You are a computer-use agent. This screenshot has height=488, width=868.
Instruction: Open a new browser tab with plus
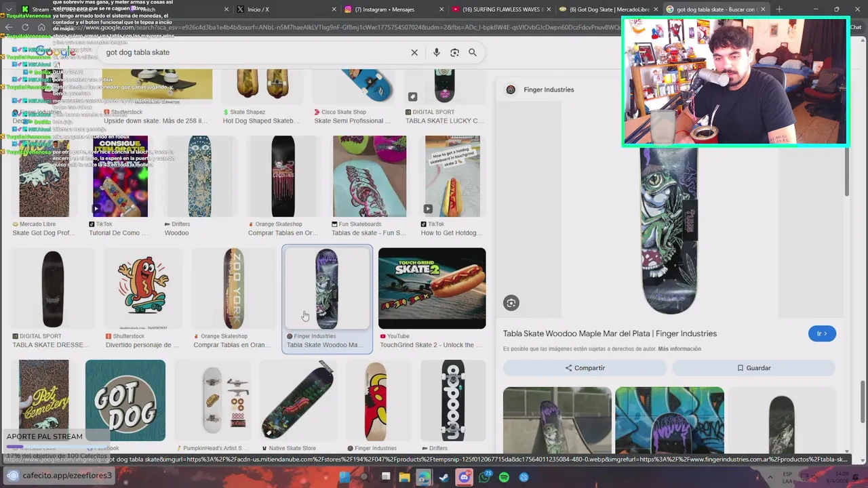(x=779, y=9)
